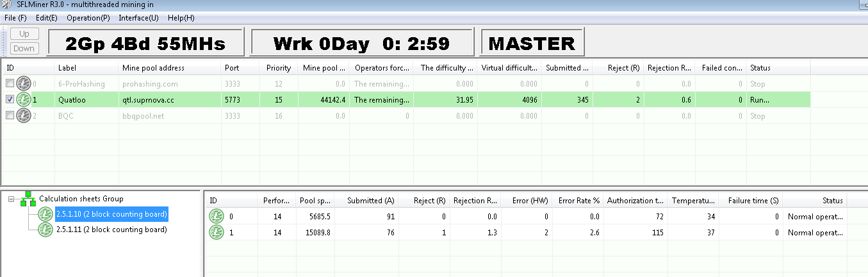Open the Interface(U) menu

pos(138,17)
